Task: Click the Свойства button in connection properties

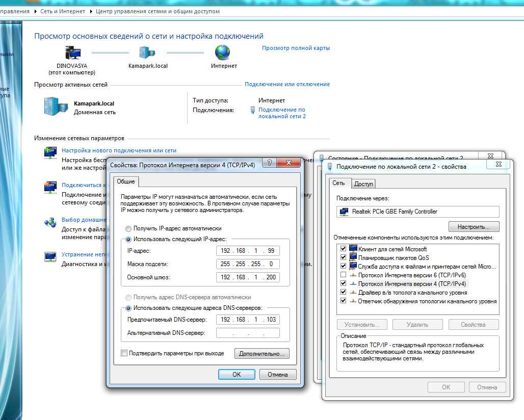Action: (474, 325)
